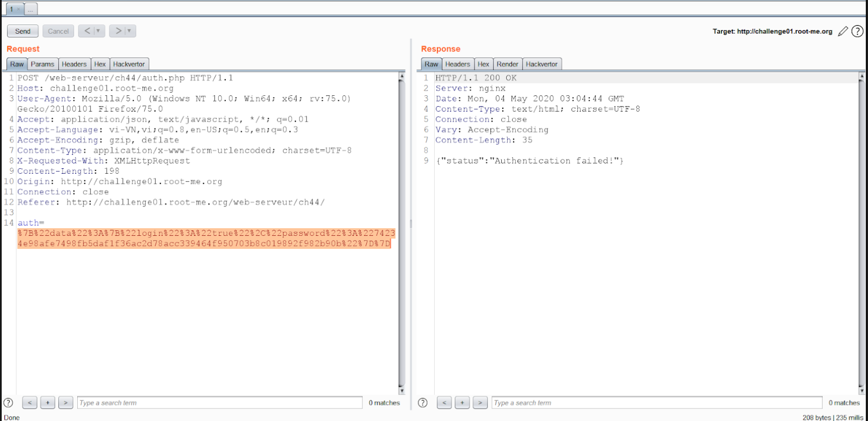Close Repeater tab 1
This screenshot has width=868, height=421.
[18, 9]
